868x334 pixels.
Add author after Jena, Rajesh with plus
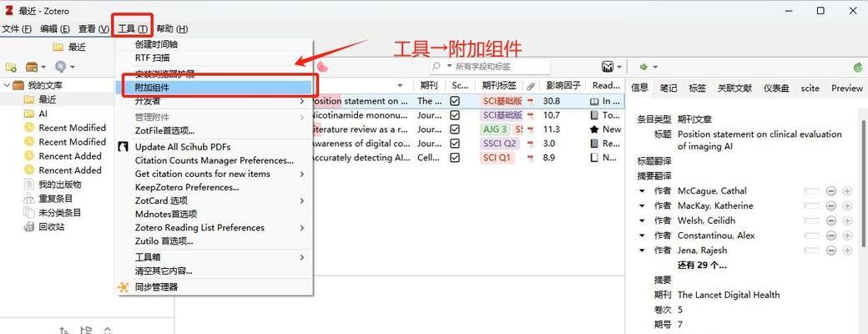[847, 250]
